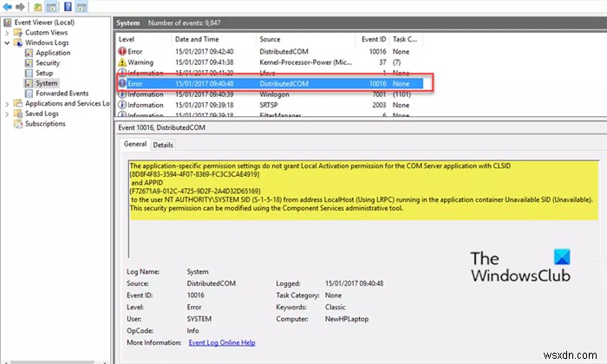This screenshot has width=607, height=364.
Task: Sort by Level column header
Action: click(x=143, y=39)
